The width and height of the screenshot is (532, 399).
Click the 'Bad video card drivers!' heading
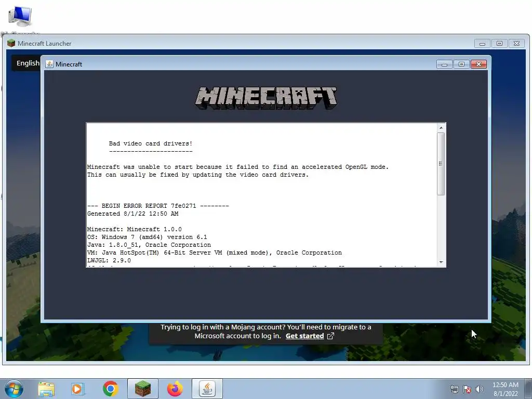(151, 143)
